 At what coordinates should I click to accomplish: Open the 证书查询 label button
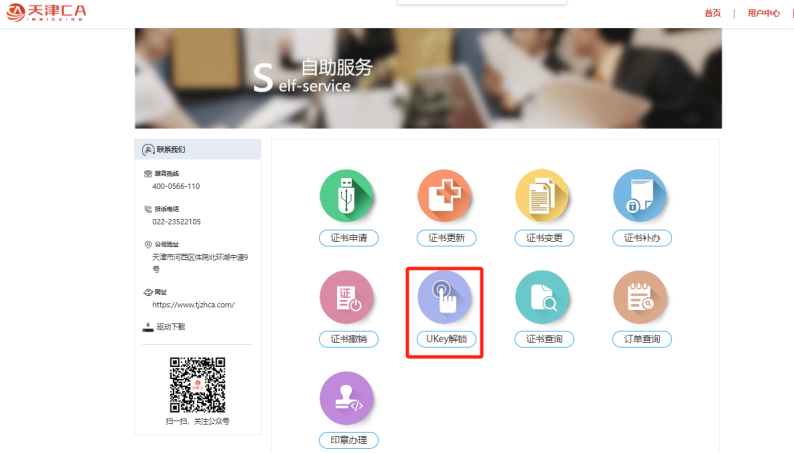[544, 339]
